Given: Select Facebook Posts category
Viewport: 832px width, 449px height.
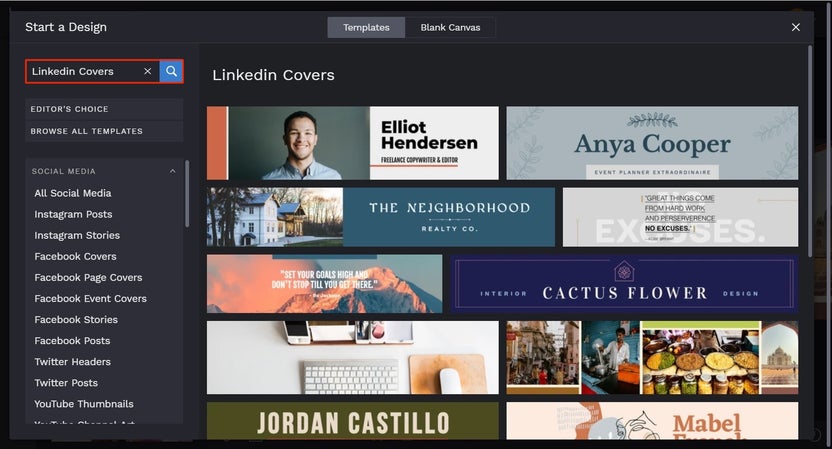Looking at the screenshot, I should click(72, 341).
